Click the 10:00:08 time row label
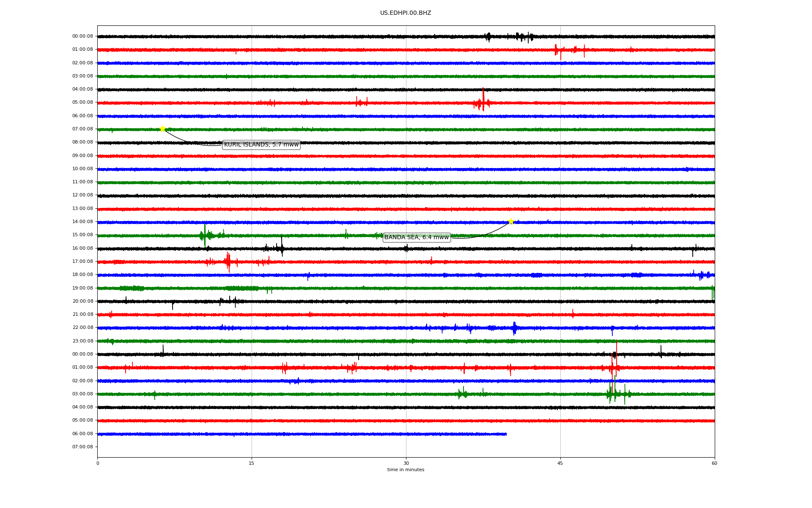Image resolution: width=812 pixels, height=508 pixels. pyautogui.click(x=82, y=169)
